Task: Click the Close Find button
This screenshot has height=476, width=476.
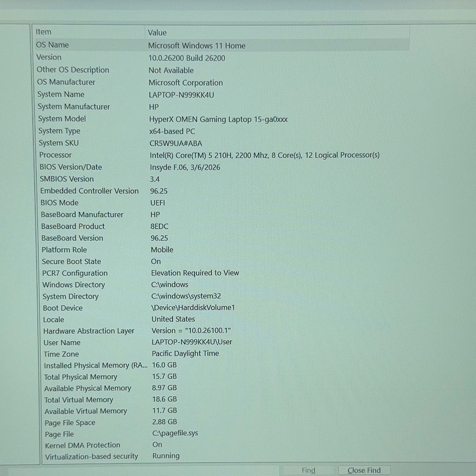Action: (364, 470)
